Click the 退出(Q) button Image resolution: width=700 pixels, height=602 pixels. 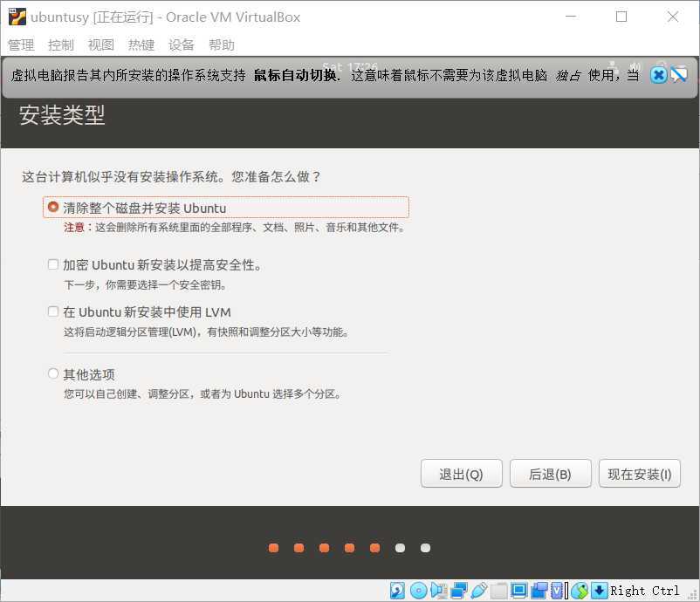tap(461, 474)
